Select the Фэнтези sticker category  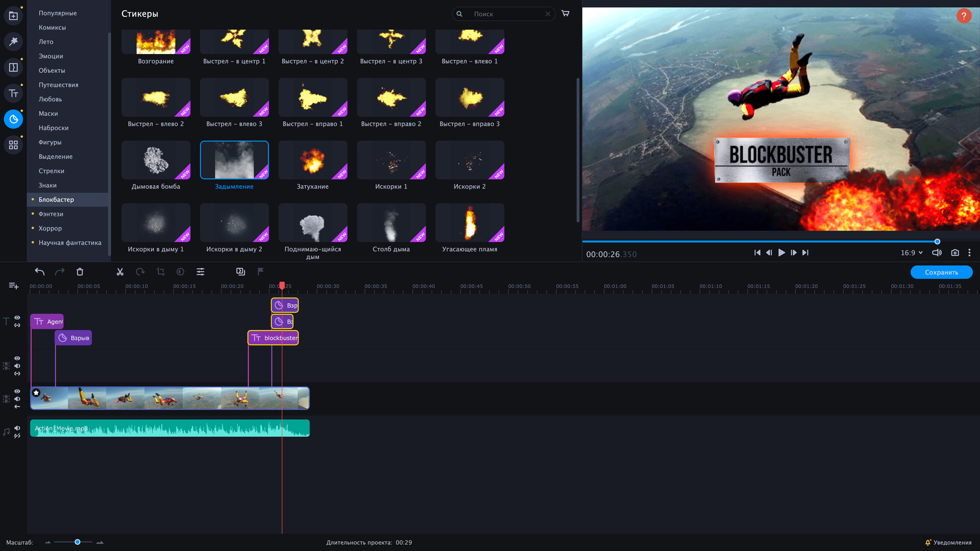coord(51,214)
